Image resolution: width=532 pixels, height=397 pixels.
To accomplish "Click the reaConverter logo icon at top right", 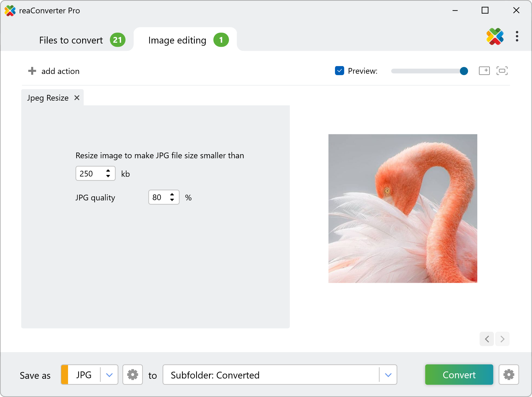I will pos(495,36).
